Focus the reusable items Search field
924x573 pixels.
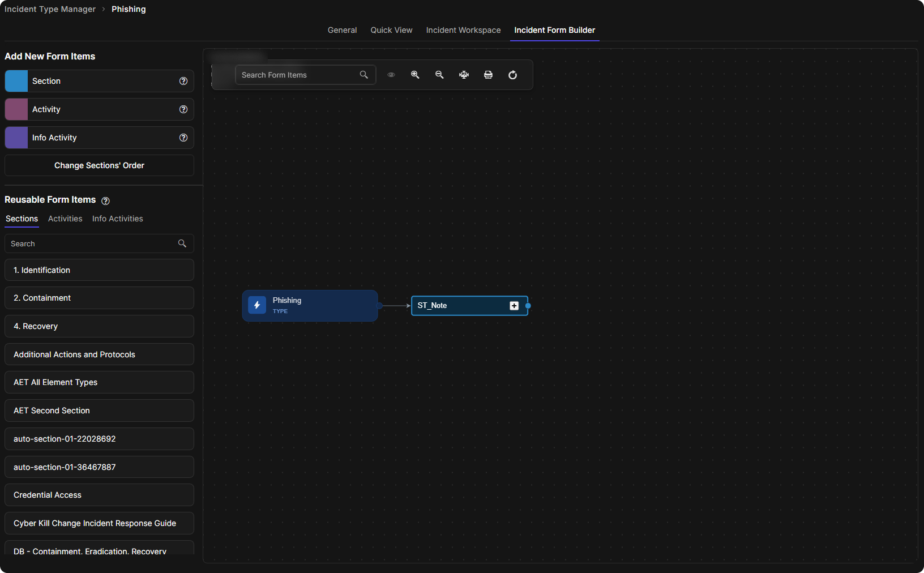pyautogui.click(x=99, y=243)
